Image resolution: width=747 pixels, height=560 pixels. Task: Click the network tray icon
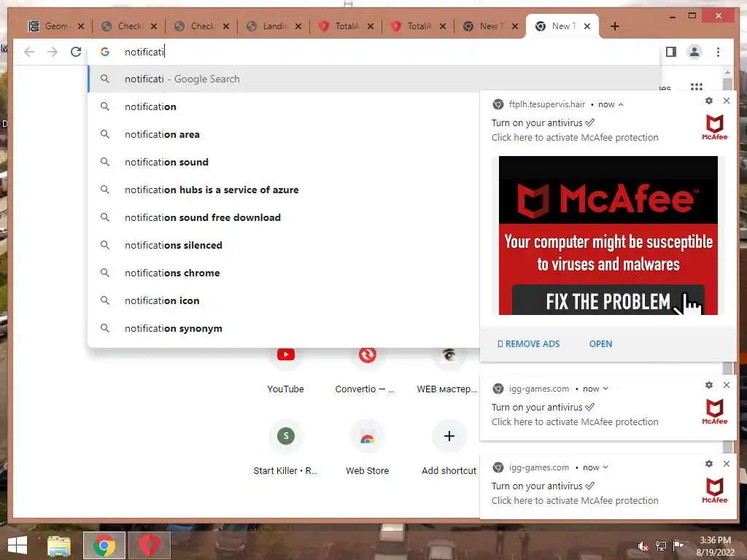click(x=661, y=545)
